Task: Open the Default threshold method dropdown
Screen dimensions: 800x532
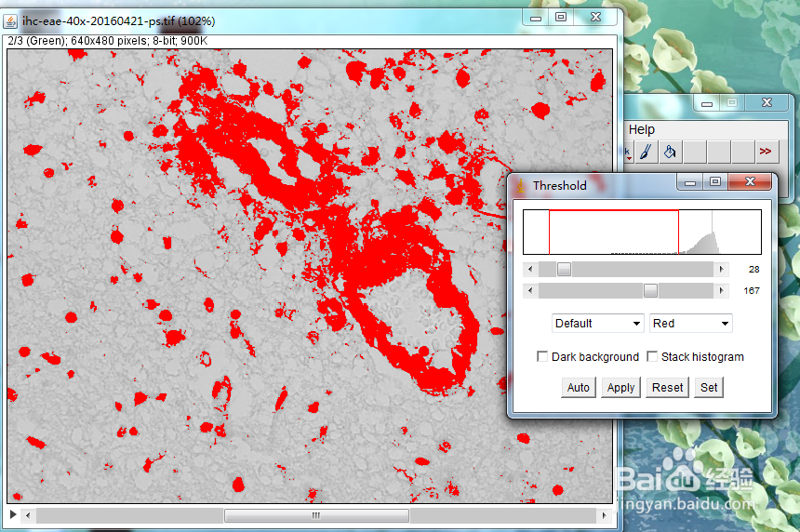Action: tap(597, 324)
